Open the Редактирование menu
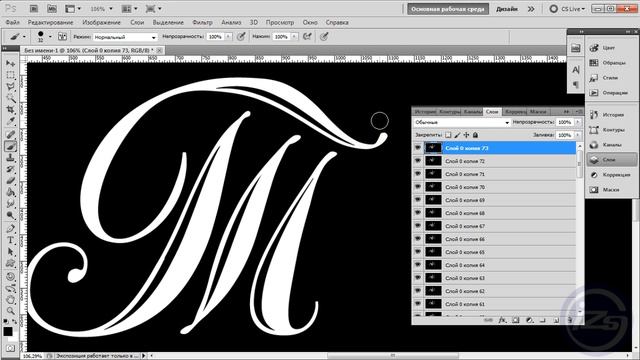The width and height of the screenshot is (640, 360). pyautogui.click(x=50, y=22)
